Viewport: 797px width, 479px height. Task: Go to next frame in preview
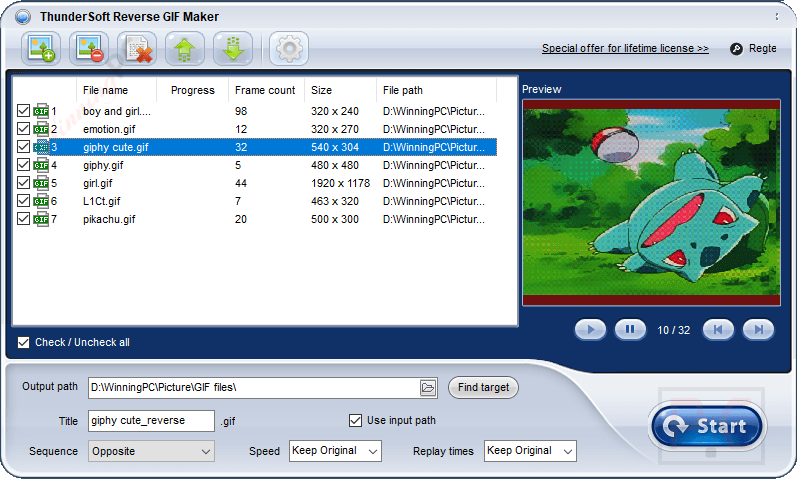[x=758, y=330]
